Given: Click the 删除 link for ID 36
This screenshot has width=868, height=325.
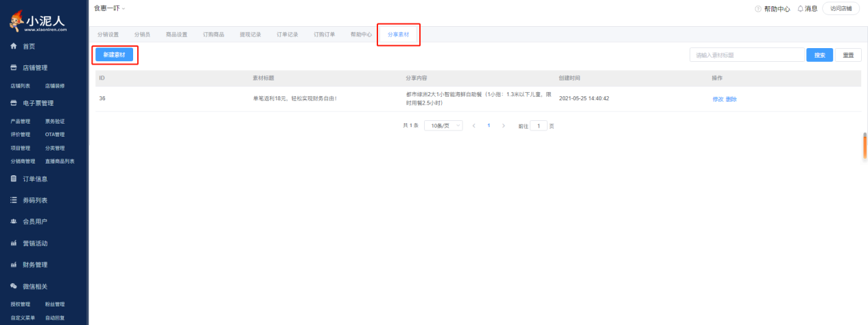Looking at the screenshot, I should (731, 99).
